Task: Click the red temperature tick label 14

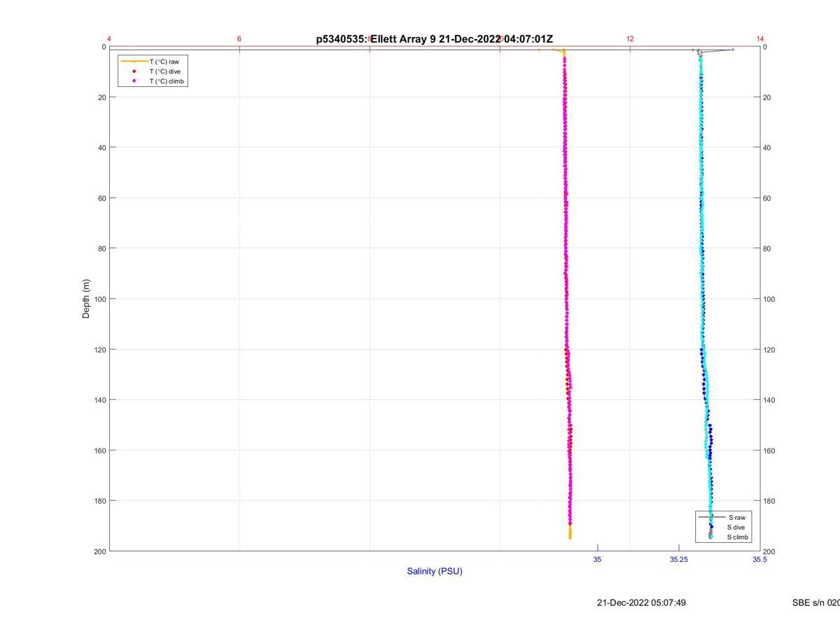Action: pyautogui.click(x=760, y=39)
